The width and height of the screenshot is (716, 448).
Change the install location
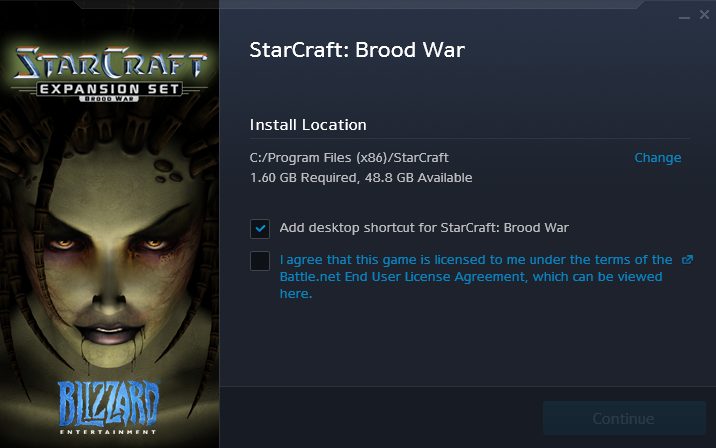[x=658, y=158]
